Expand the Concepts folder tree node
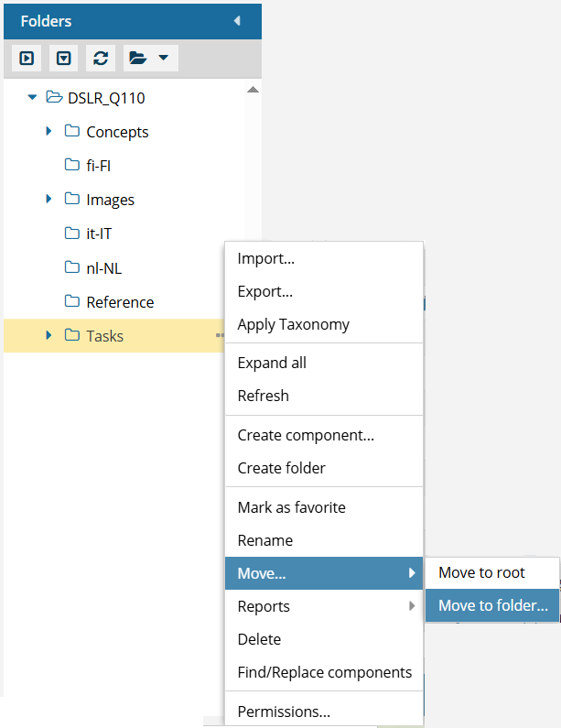This screenshot has width=561, height=728. pos(49,131)
